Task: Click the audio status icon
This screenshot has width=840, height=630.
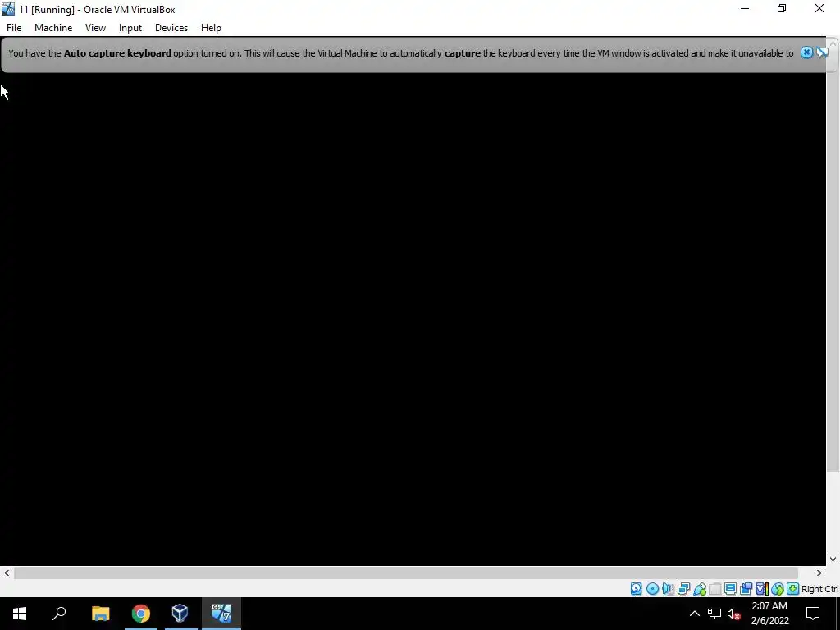Action: point(668,589)
